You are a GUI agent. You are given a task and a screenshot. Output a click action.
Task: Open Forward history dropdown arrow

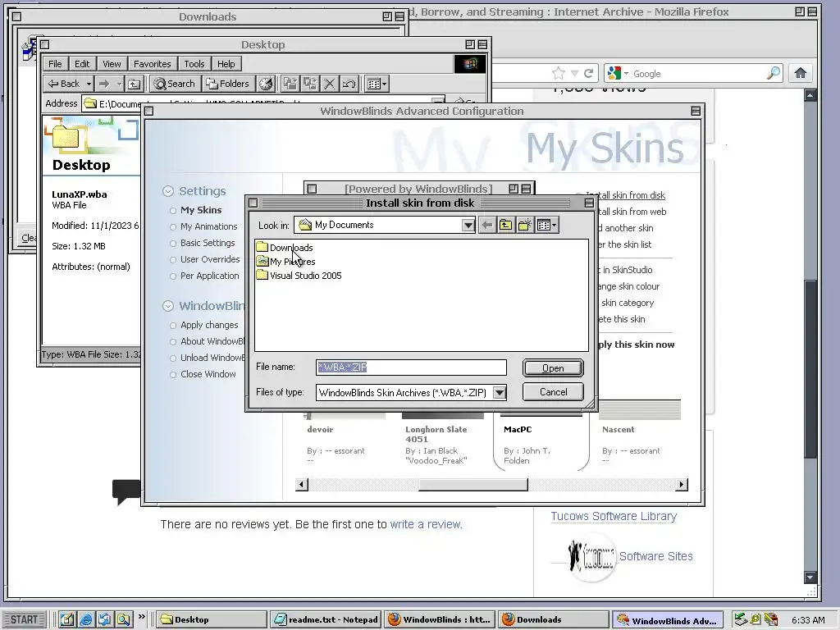click(119, 84)
